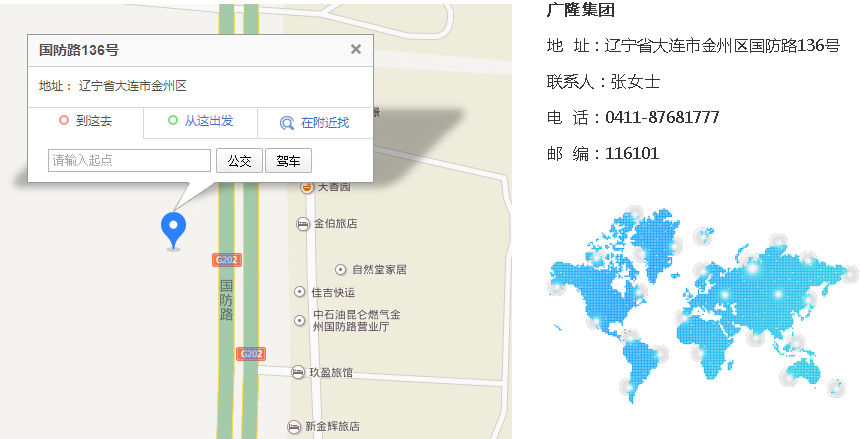The height and width of the screenshot is (439, 860).
Task: Click the phone number 0411-87681777
Action: click(x=662, y=117)
